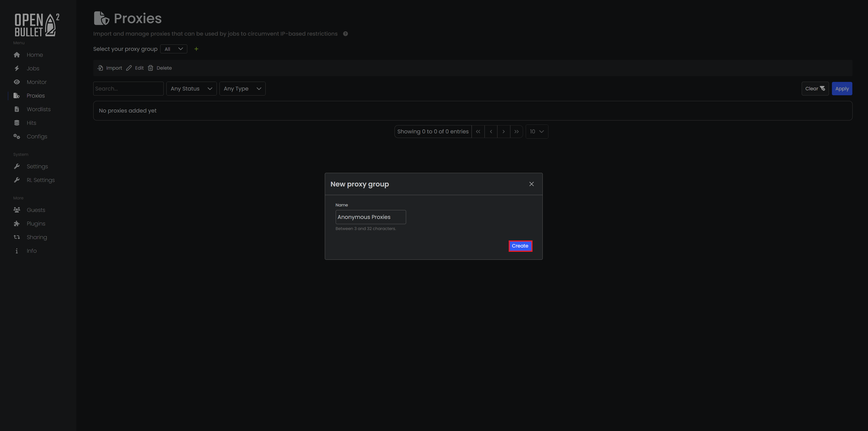Click the help question mark icon

[x=345, y=33]
